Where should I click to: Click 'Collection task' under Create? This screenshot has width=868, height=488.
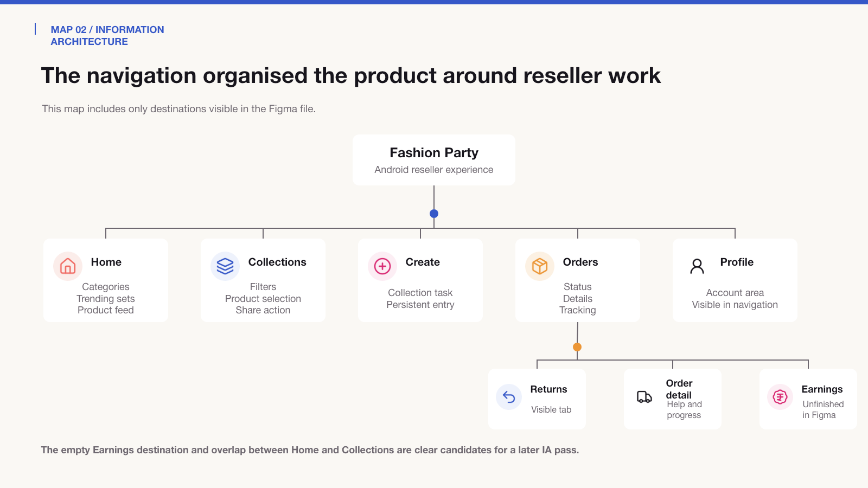420,293
